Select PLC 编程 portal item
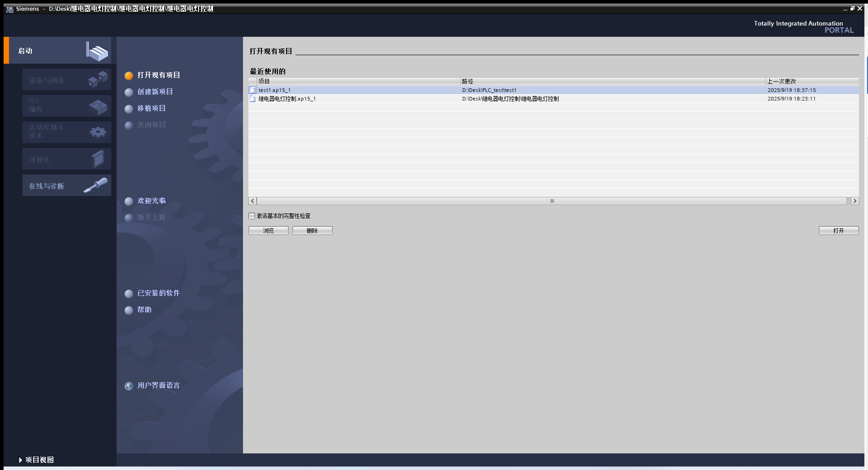Screen dimensions: 868x470 66,106
